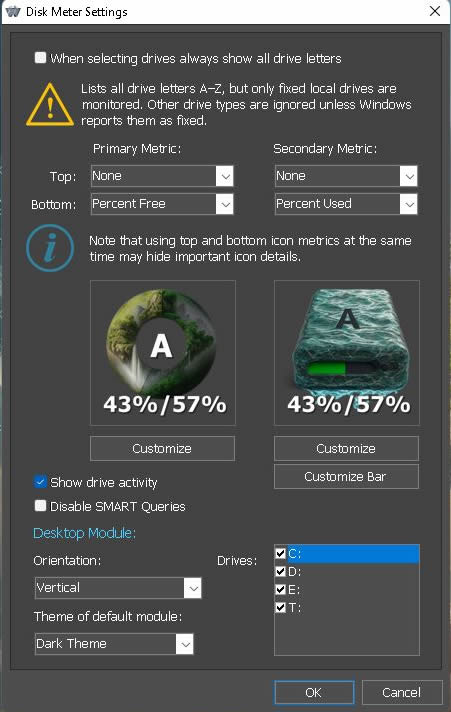Viewport: 451px width, 712px height.
Task: Click the Disk Meter app icon in title bar
Action: [13, 11]
